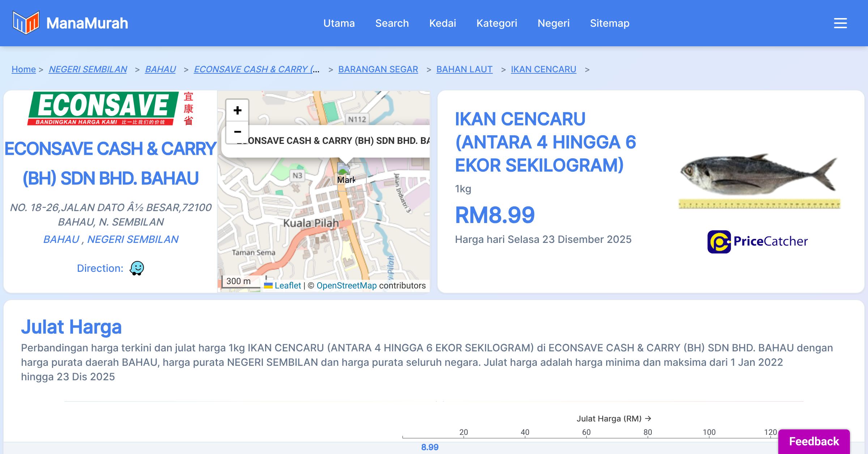Click the PriceCatcher logo
This screenshot has height=454, width=868.
757,241
